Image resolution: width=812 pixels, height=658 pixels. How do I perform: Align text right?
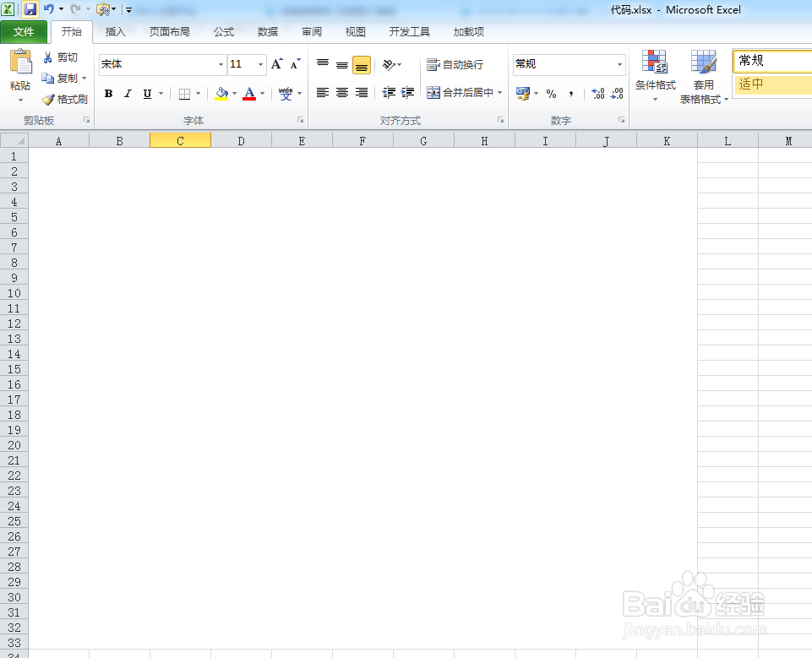(362, 93)
